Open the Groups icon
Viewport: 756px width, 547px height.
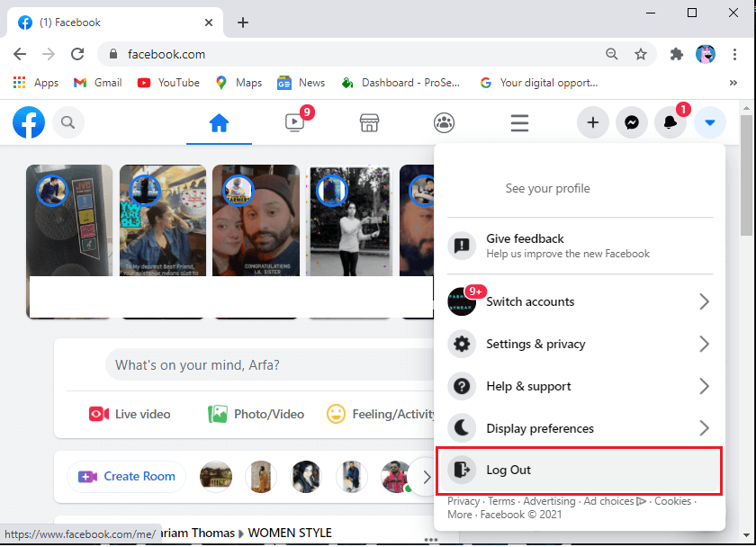[x=444, y=123]
